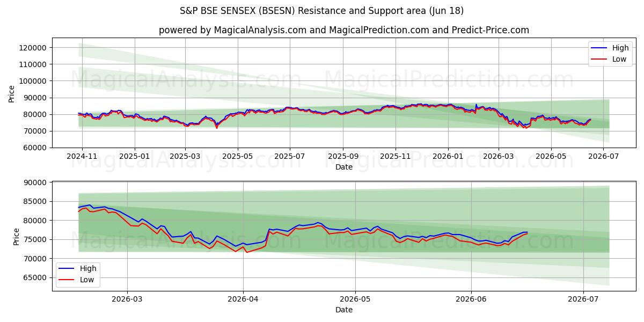Click the 120000 y-axis label in the top chart
This screenshot has height=322, width=644.
point(34,48)
